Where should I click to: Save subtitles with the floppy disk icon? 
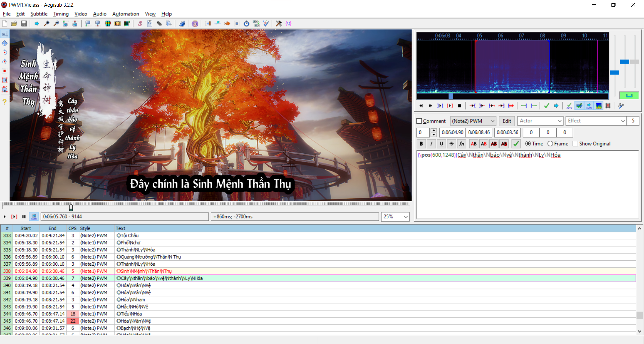coord(24,23)
